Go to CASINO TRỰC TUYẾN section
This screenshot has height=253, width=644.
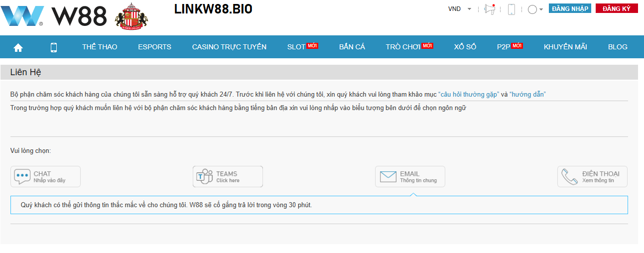tap(229, 47)
